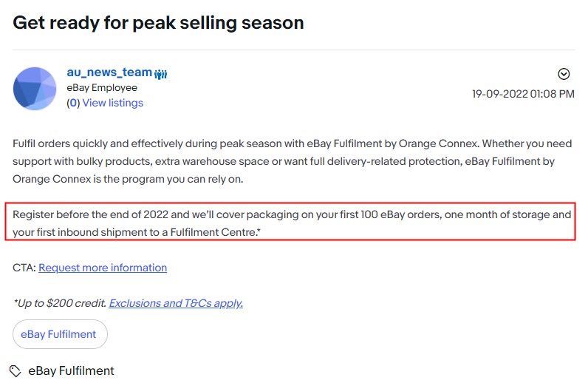
Task: Open the Request more information link
Action: click(103, 268)
